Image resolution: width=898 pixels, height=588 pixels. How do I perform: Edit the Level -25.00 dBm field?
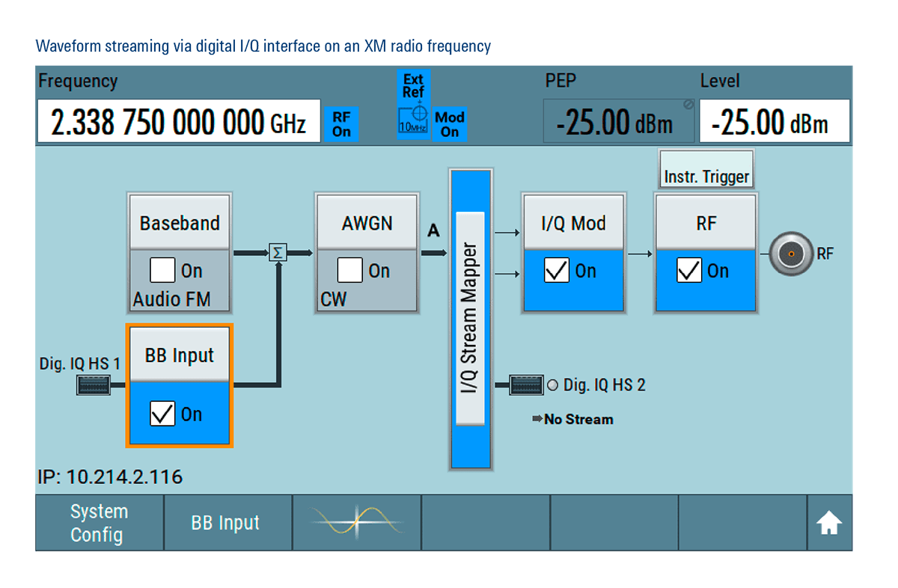pos(775,121)
